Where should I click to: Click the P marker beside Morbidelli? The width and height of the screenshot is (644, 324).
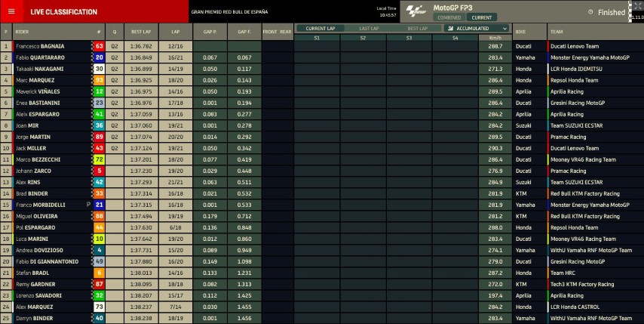click(88, 205)
